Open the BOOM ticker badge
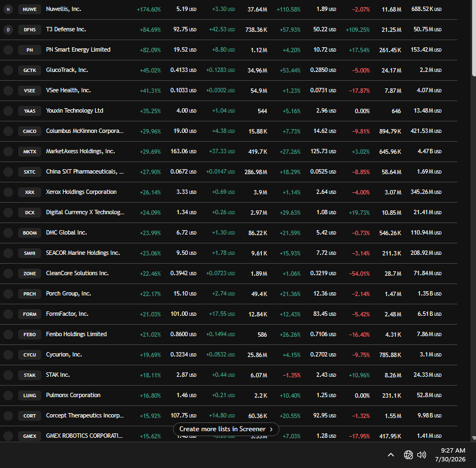476x468 pixels. (30, 233)
